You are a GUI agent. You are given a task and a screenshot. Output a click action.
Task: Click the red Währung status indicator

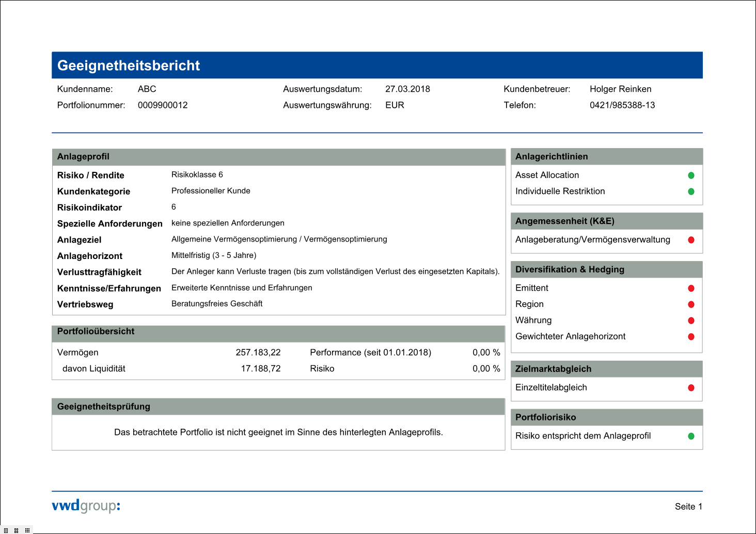tap(691, 320)
